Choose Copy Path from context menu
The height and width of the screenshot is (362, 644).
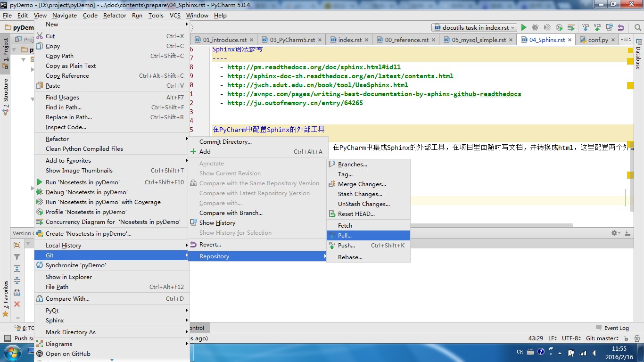point(112,56)
